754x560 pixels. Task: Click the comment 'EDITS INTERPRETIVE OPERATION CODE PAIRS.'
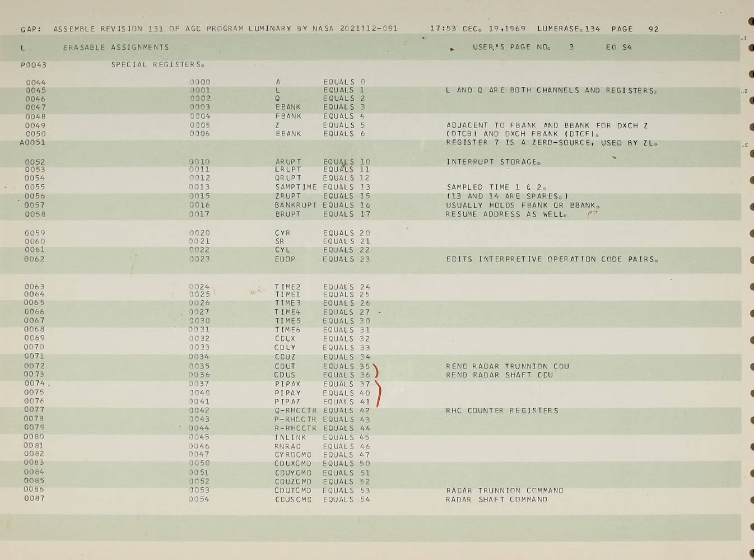[552, 259]
